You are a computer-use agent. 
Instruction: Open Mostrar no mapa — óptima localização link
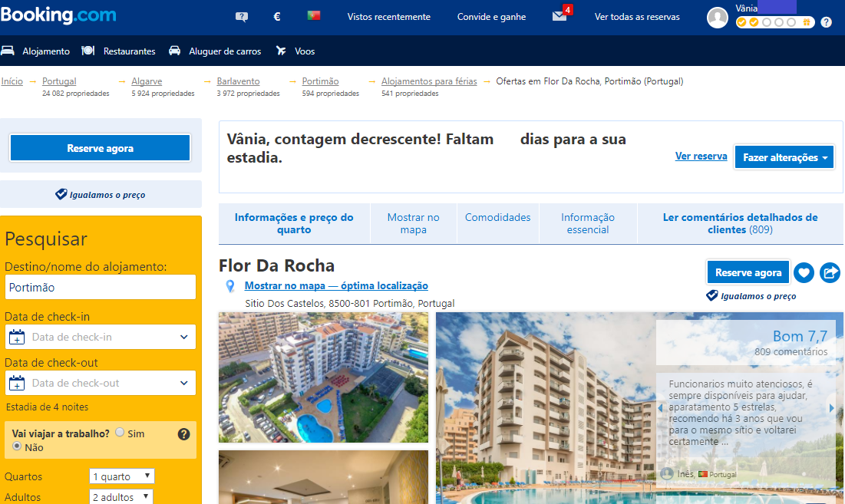click(x=336, y=286)
